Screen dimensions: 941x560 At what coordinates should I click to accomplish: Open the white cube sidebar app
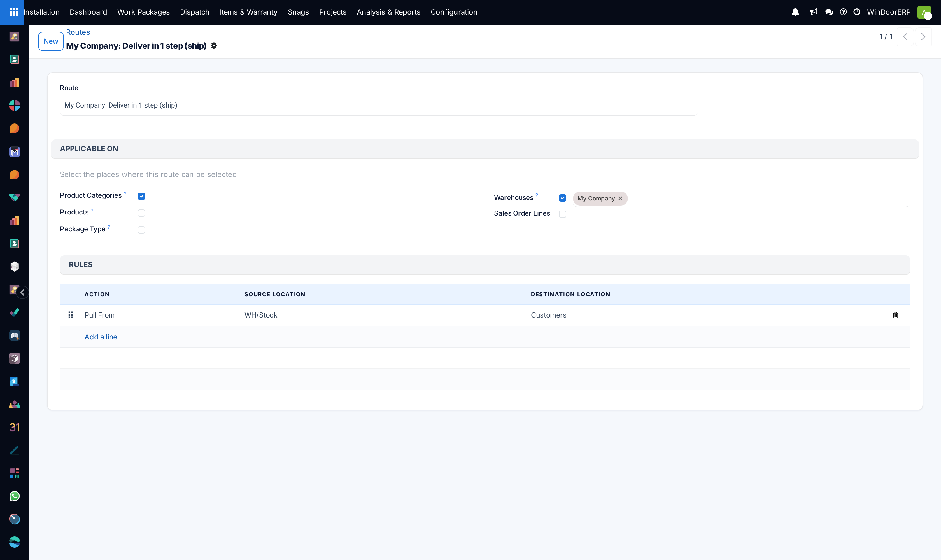pos(14,266)
